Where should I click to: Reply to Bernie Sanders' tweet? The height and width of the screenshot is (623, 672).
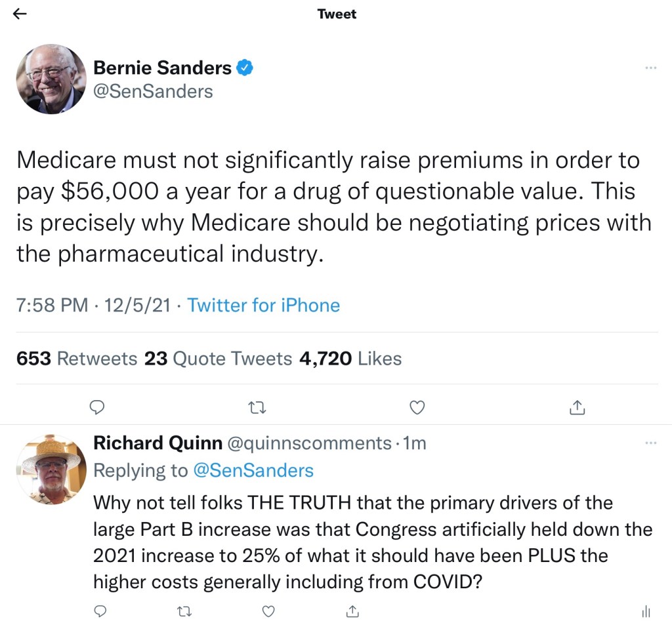coord(97,408)
